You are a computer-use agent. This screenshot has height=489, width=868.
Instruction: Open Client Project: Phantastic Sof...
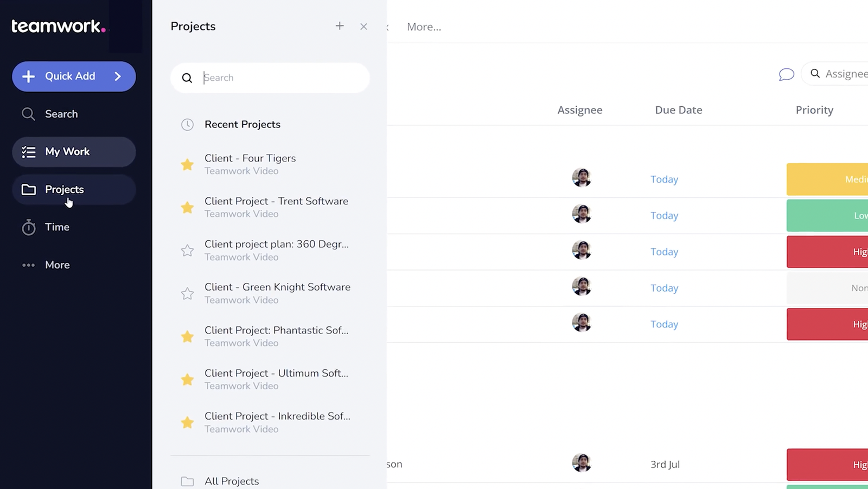[276, 330]
